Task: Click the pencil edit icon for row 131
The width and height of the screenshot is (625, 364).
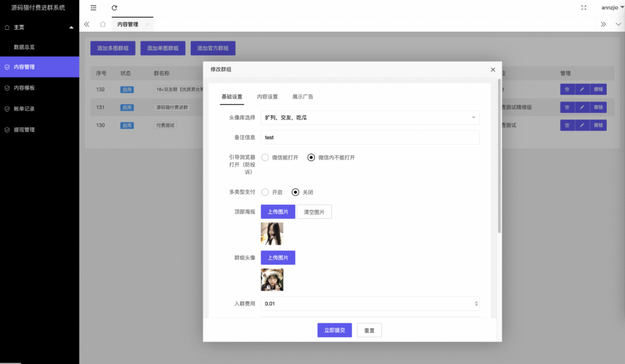Action: click(x=582, y=107)
